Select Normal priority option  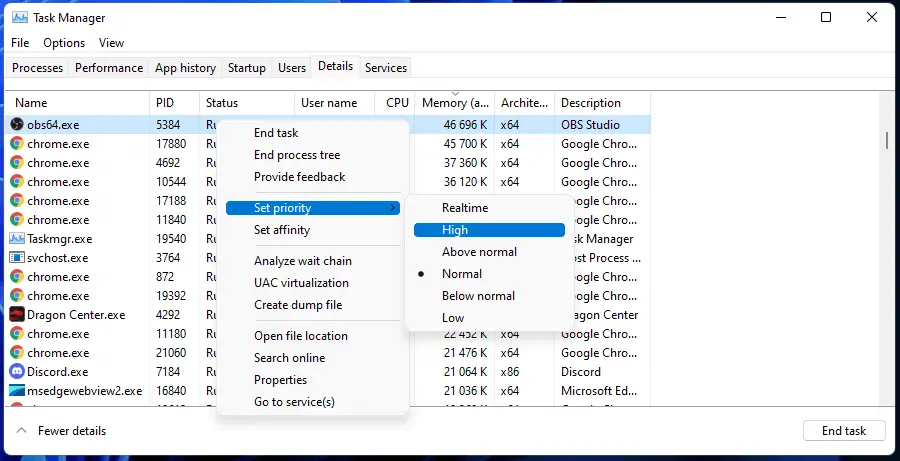[x=489, y=274]
